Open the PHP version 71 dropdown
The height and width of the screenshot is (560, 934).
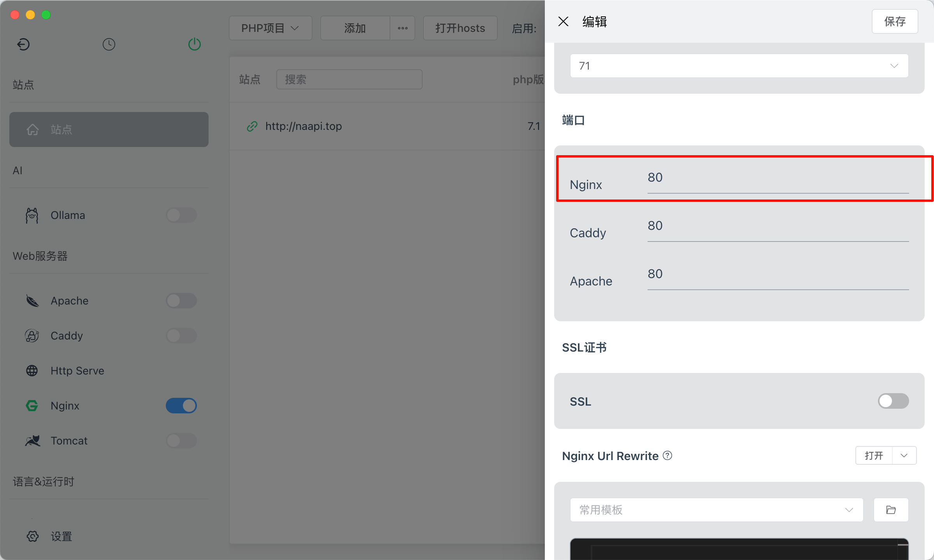coord(739,66)
